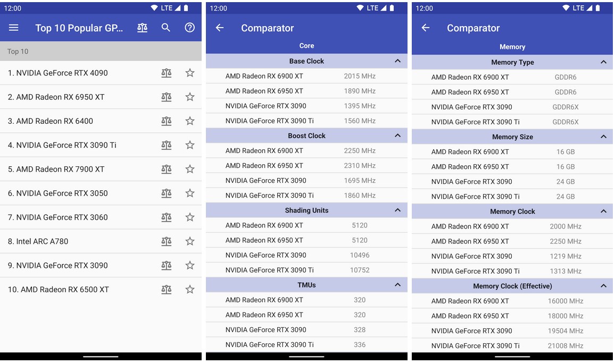
Task: Select the 336 TMUs value
Action: 360,345
